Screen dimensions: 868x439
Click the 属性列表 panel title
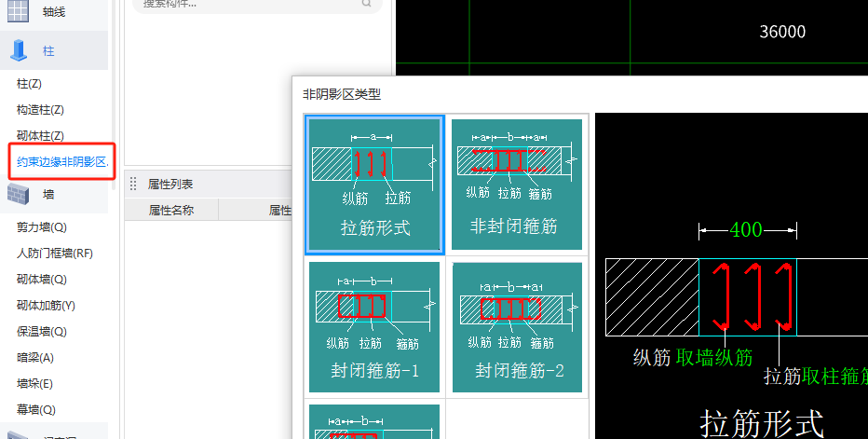coord(170,184)
